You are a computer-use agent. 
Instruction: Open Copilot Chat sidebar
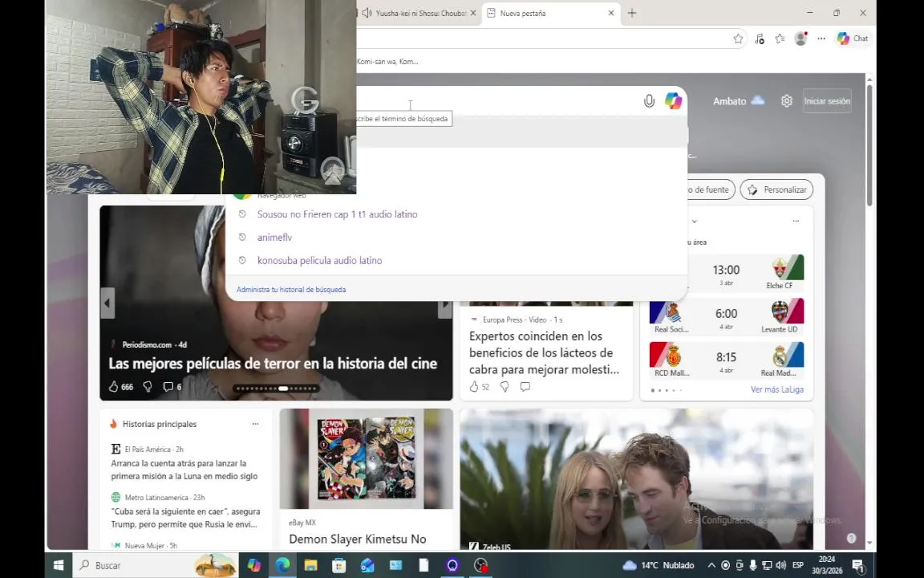(x=853, y=39)
